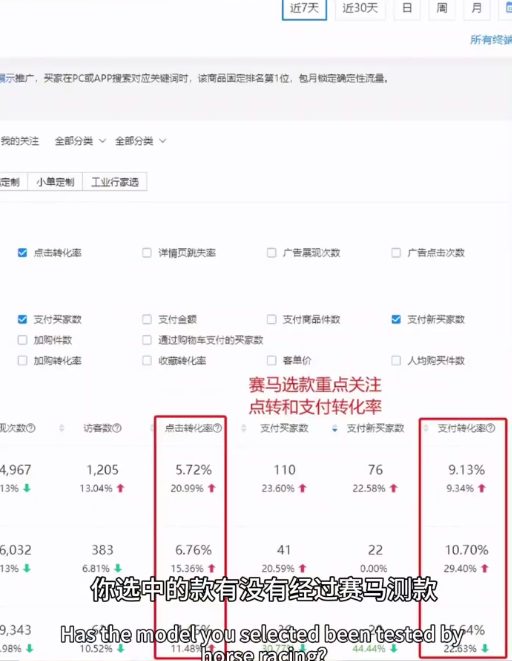Click help icon beside 支付转化率 header

[491, 428]
